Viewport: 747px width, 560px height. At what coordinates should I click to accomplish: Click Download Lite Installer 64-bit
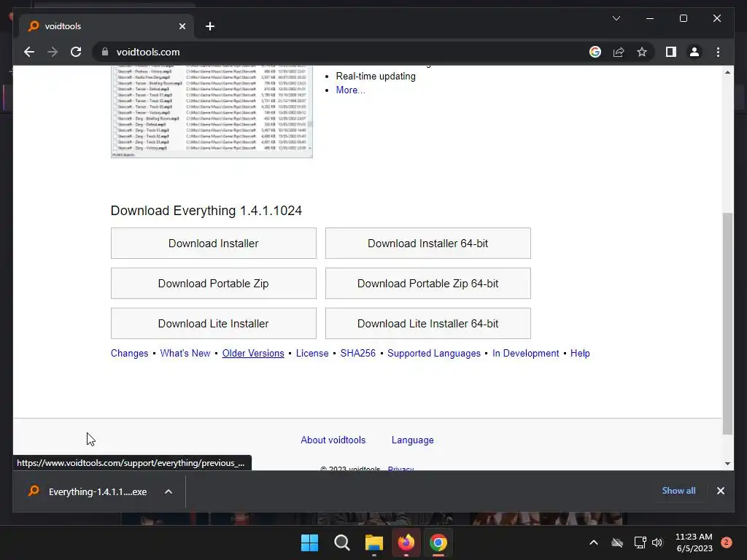click(427, 323)
